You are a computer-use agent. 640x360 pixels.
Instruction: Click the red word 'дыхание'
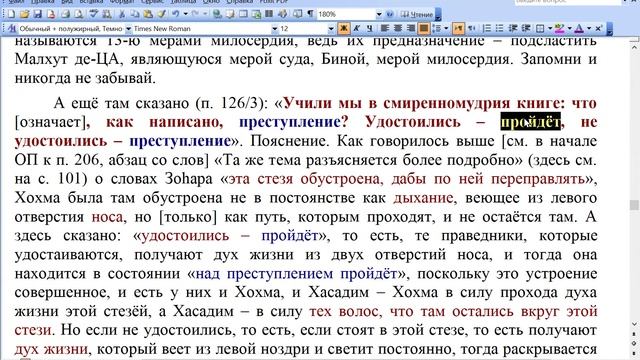click(423, 198)
